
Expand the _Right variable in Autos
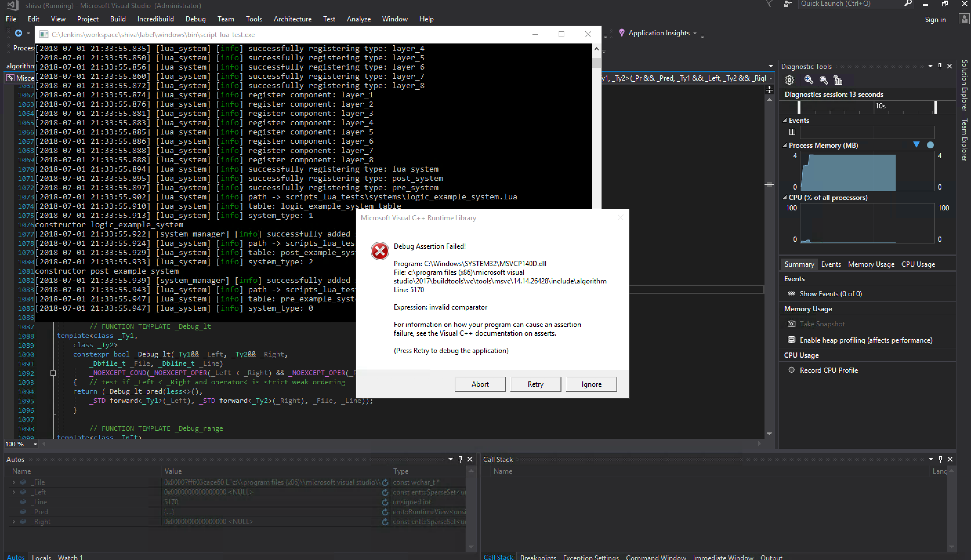[14, 522]
